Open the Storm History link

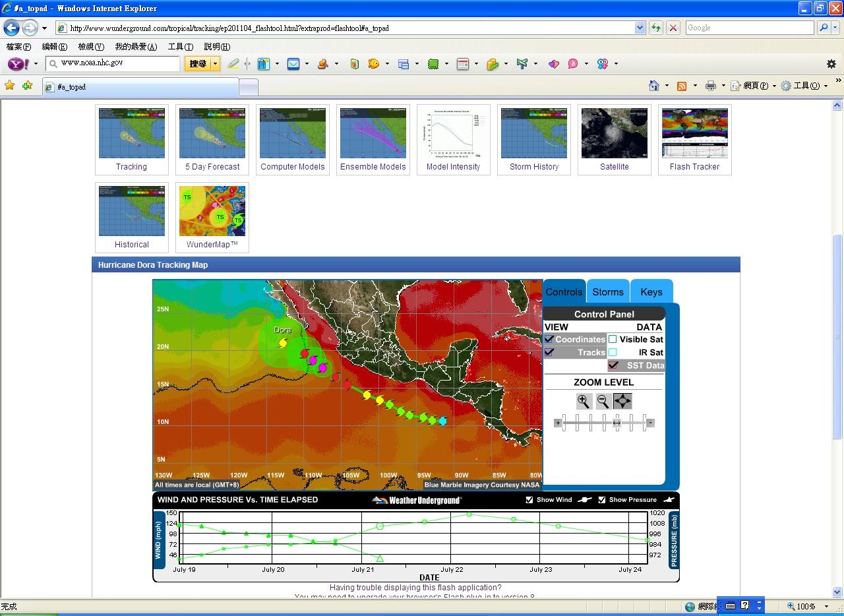point(534,167)
